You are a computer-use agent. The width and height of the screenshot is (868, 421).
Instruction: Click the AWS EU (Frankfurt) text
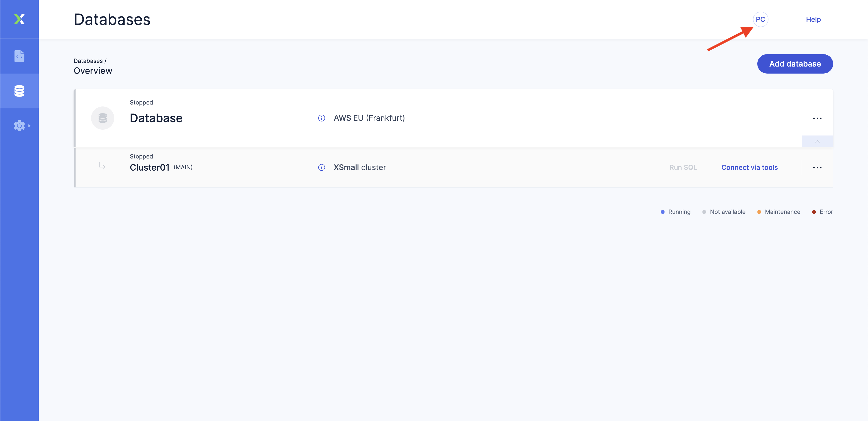point(369,118)
